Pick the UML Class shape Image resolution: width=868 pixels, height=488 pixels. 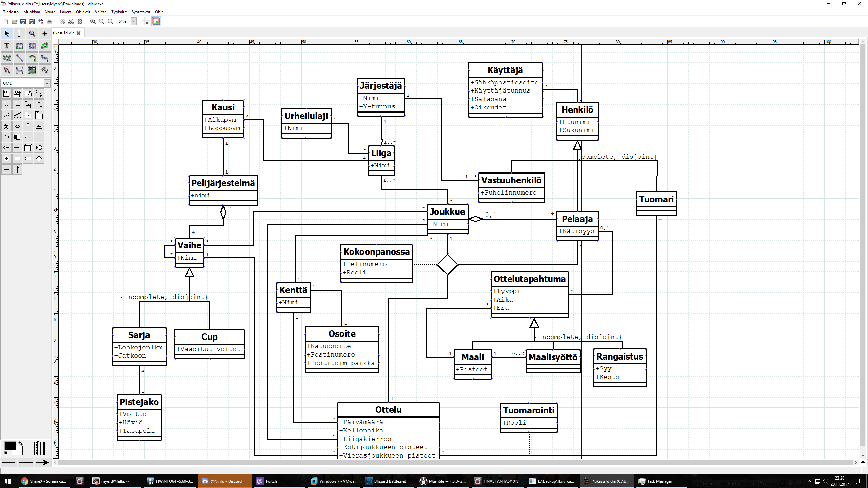6,94
